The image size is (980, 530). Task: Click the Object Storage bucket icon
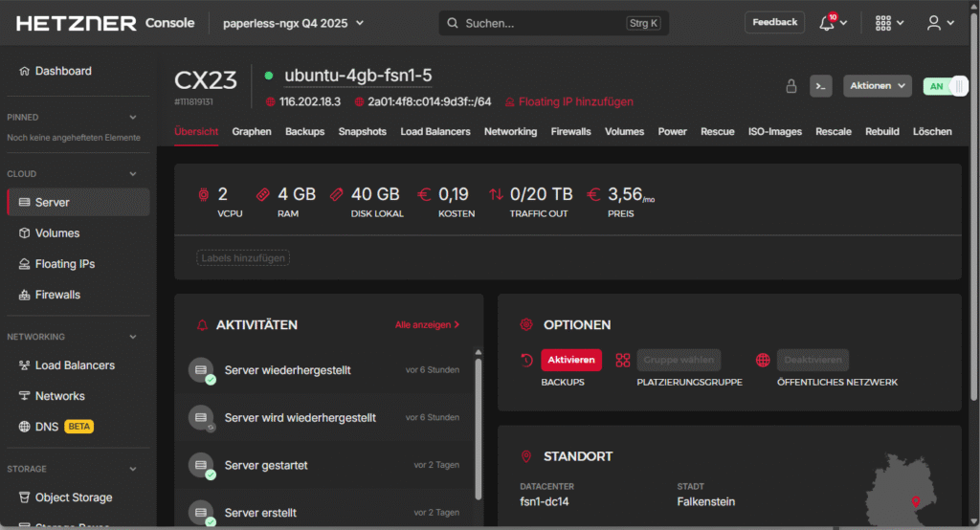pos(25,497)
